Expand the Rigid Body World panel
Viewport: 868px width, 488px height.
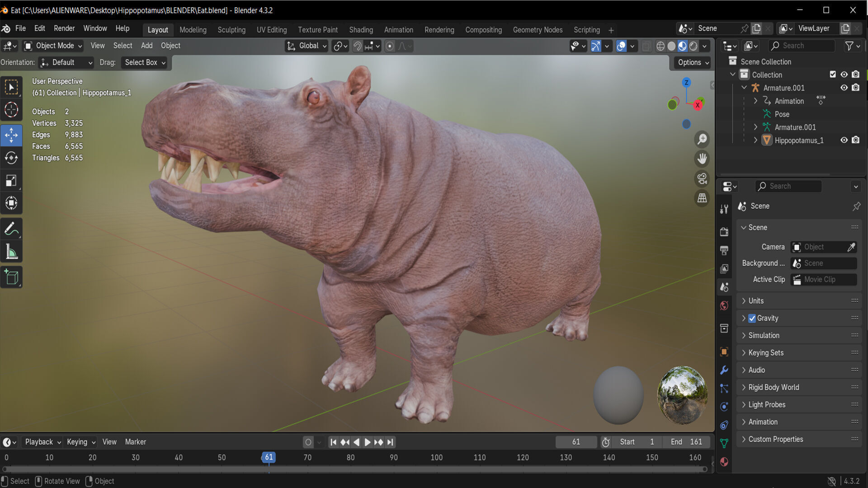pyautogui.click(x=799, y=387)
